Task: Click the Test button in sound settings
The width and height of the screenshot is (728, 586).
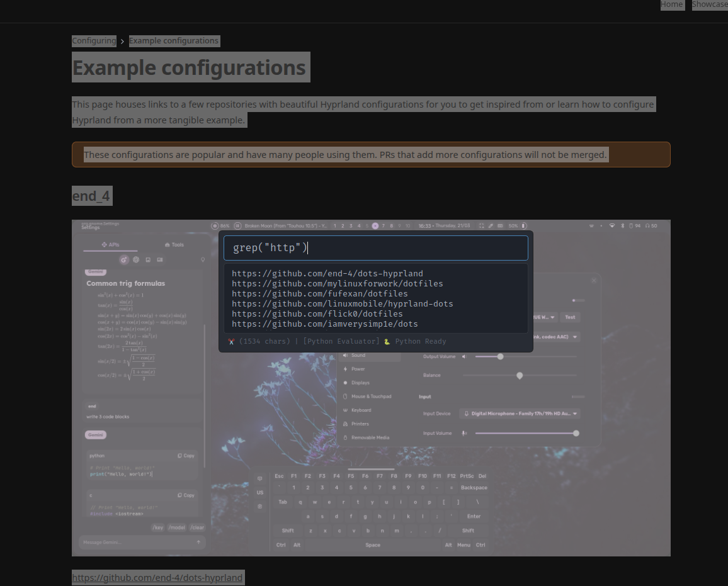Action: (570, 317)
